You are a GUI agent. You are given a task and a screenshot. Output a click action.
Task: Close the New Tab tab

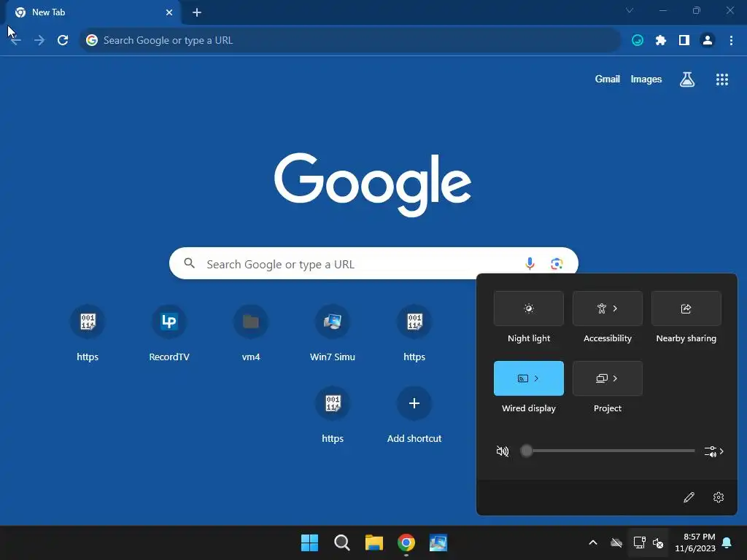[169, 12]
